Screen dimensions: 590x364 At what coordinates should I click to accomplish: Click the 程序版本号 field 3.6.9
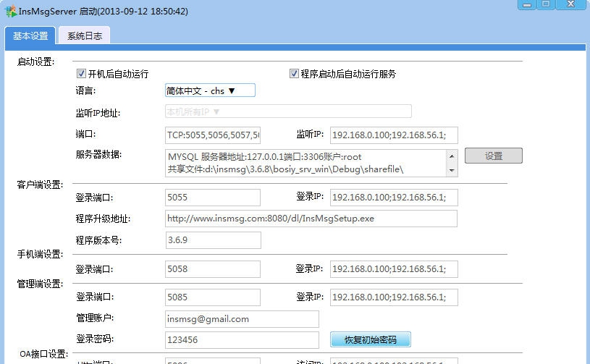214,240
